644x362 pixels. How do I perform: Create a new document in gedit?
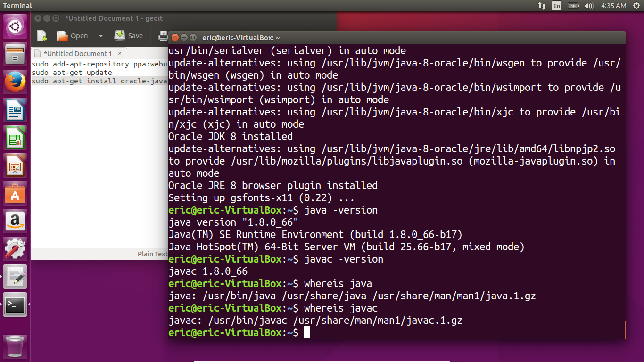tap(41, 35)
